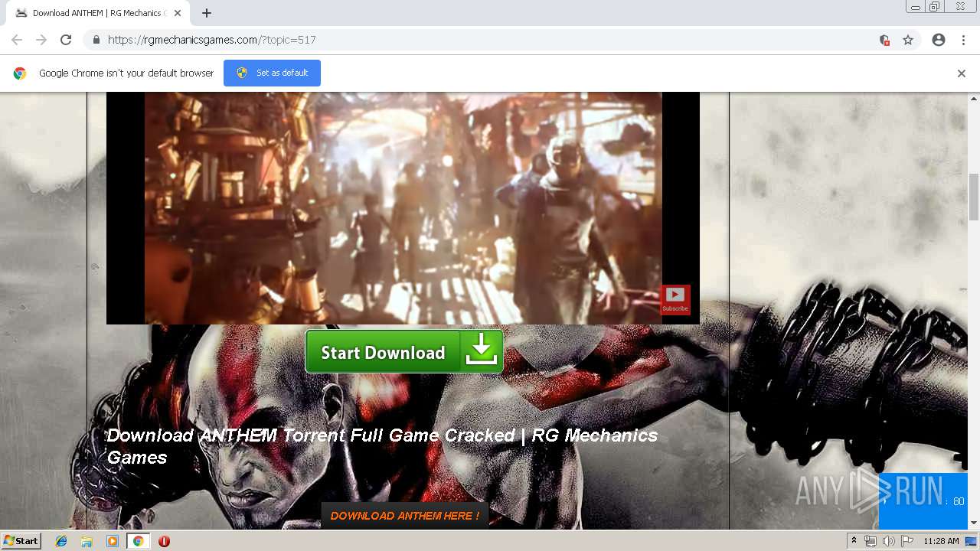
Task: Reload the current page
Action: click(66, 40)
